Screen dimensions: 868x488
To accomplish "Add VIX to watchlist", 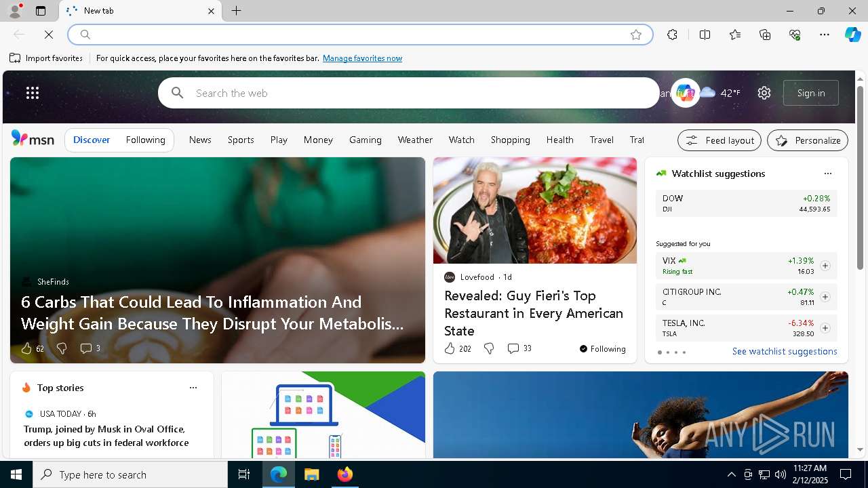I will click(825, 266).
